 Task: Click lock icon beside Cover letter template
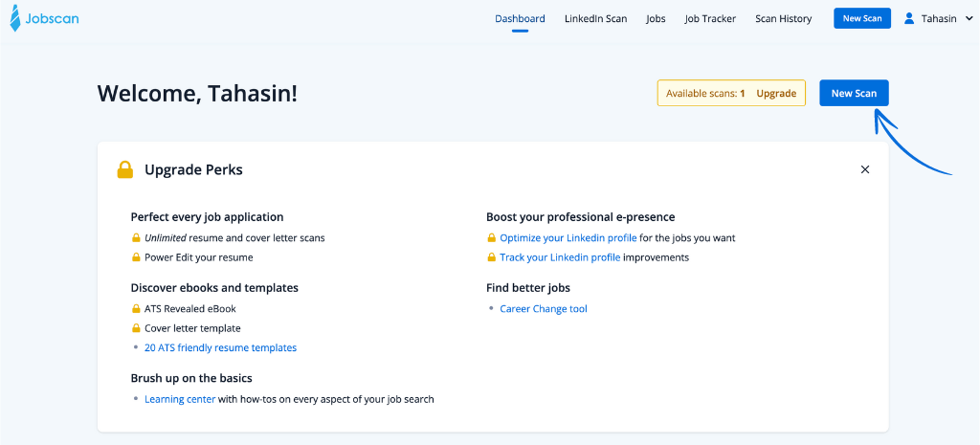pyautogui.click(x=136, y=328)
